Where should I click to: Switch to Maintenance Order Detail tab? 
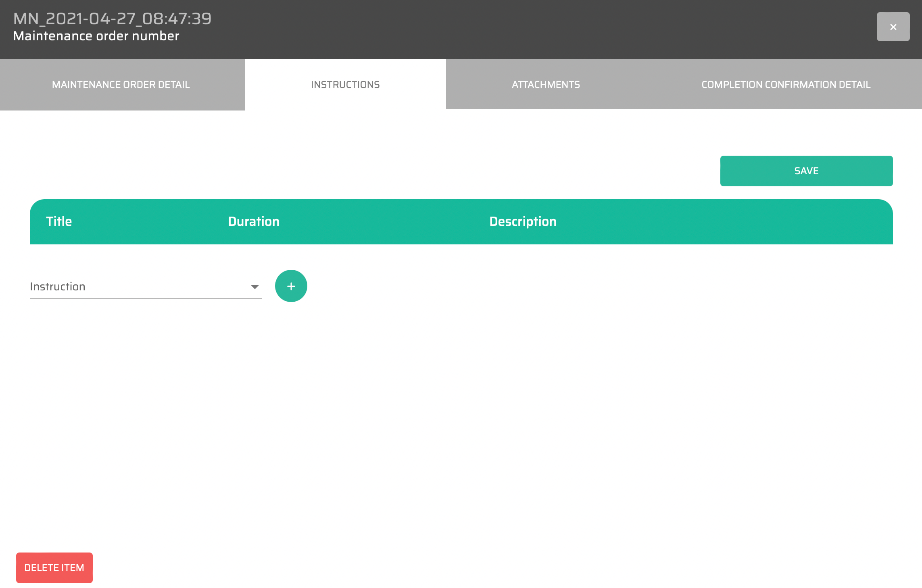tap(121, 84)
